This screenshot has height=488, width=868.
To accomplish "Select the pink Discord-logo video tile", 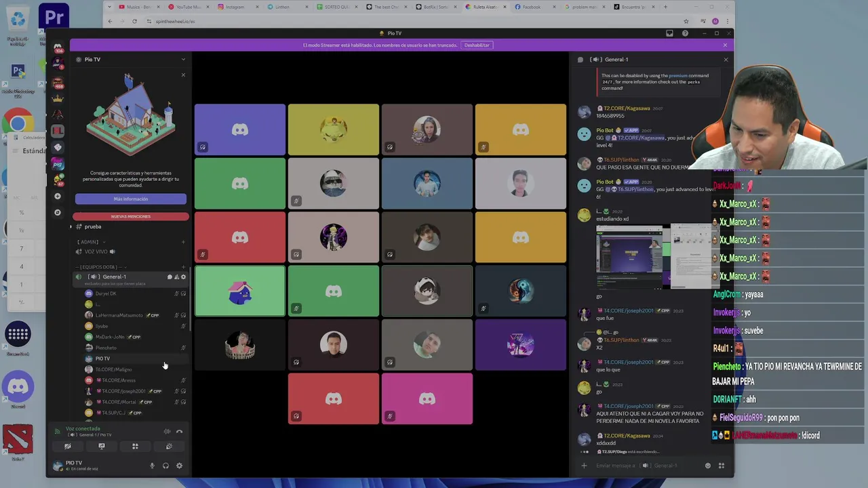I will coord(427,399).
